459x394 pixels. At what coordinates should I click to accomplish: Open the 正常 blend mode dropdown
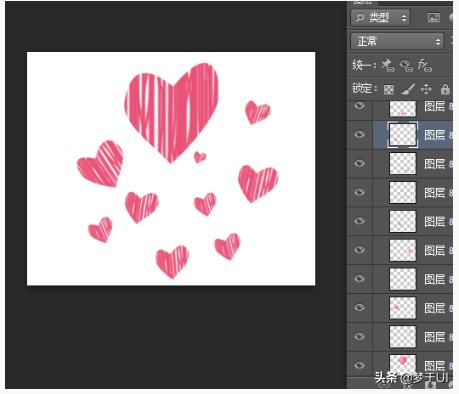click(397, 41)
